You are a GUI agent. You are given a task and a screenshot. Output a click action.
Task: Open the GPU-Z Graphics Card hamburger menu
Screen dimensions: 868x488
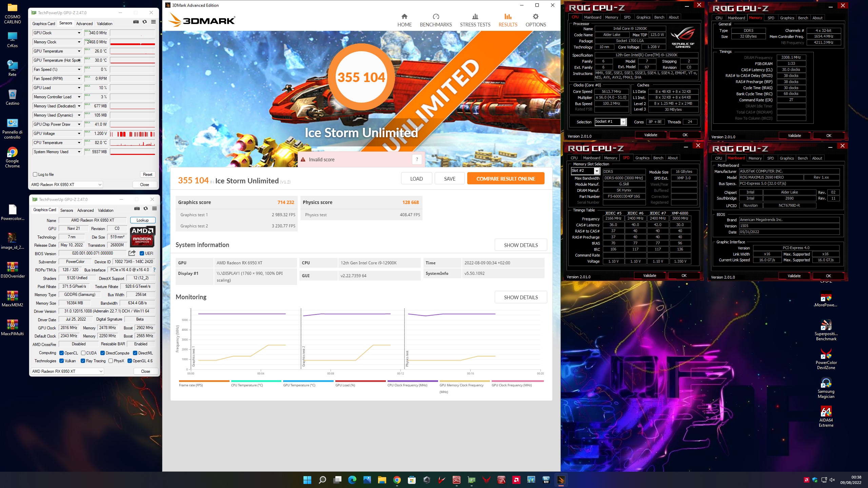(154, 208)
